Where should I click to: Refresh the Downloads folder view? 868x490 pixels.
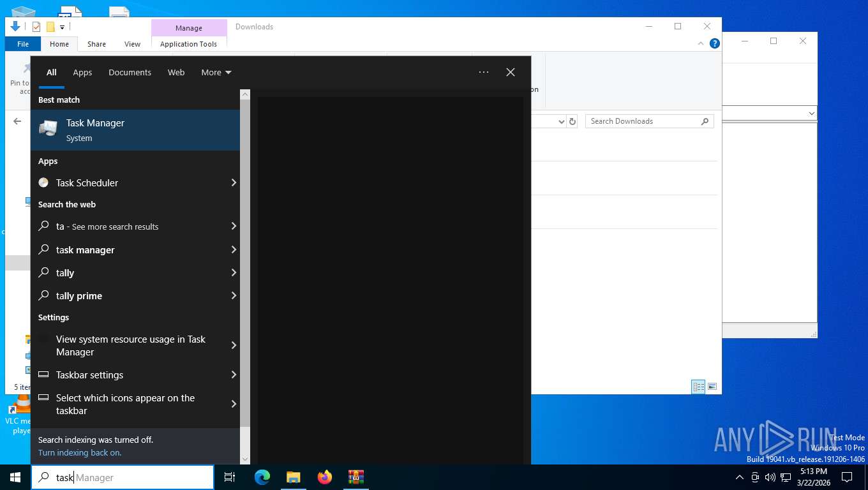point(572,121)
